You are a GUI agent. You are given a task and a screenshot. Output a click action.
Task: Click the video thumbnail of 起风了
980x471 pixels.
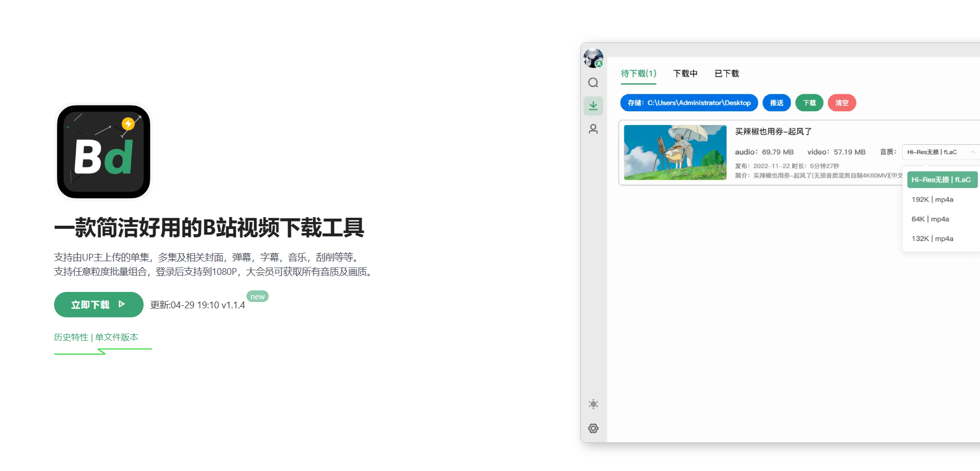(x=675, y=153)
